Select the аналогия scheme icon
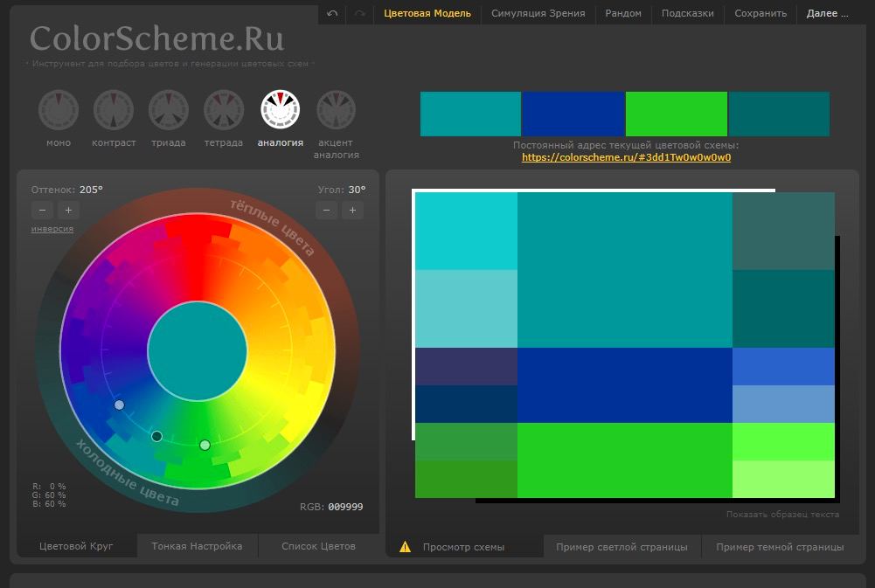 point(280,110)
